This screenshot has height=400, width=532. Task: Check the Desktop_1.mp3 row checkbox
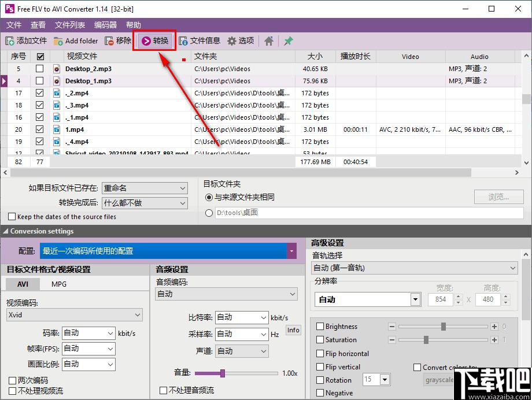point(40,81)
